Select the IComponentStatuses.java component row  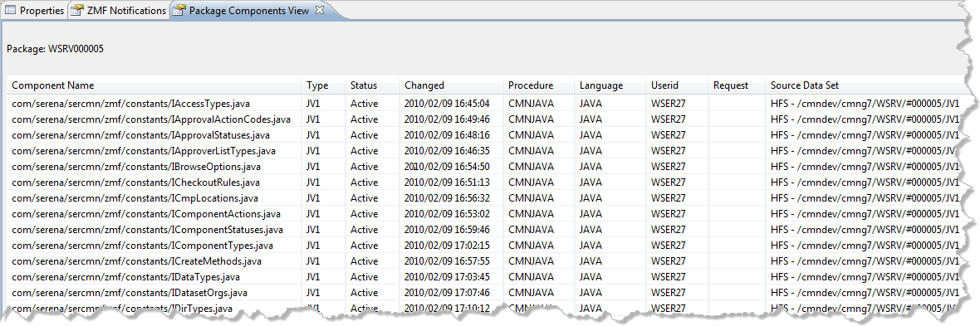tap(484, 229)
